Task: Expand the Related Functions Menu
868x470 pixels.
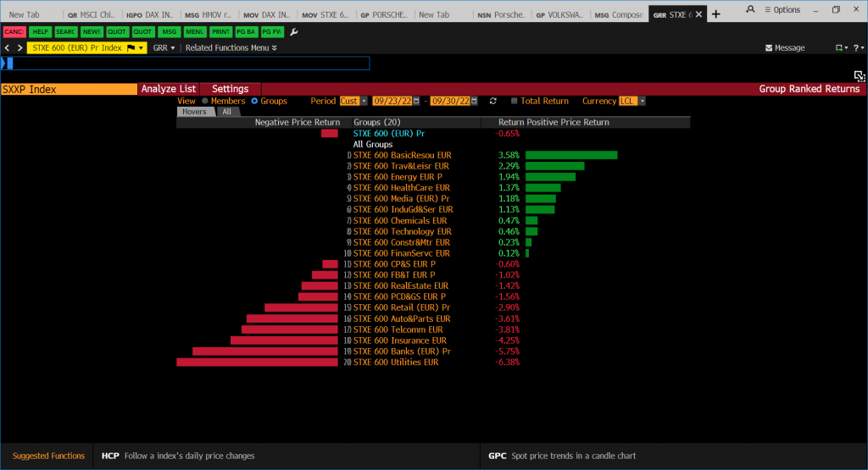Action: [231, 48]
